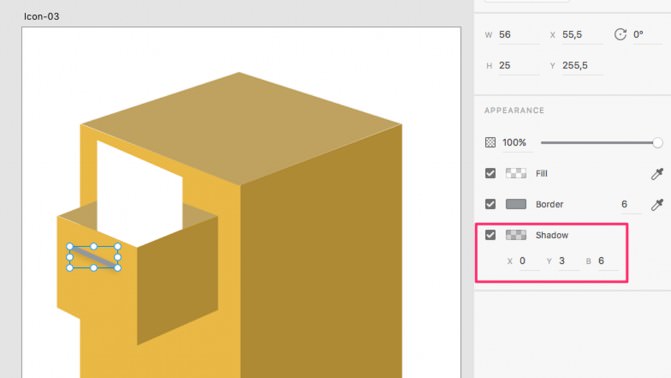Click the rotation icon next to 0°
The height and width of the screenshot is (378, 671).
pos(620,34)
